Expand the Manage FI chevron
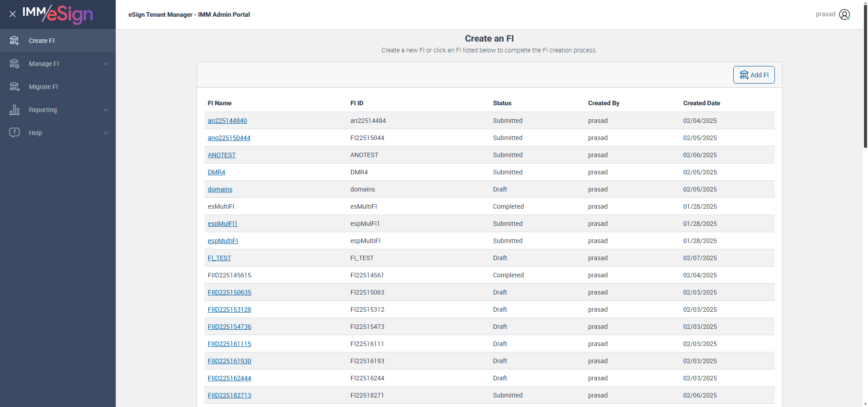This screenshot has height=407, width=868. (x=106, y=64)
